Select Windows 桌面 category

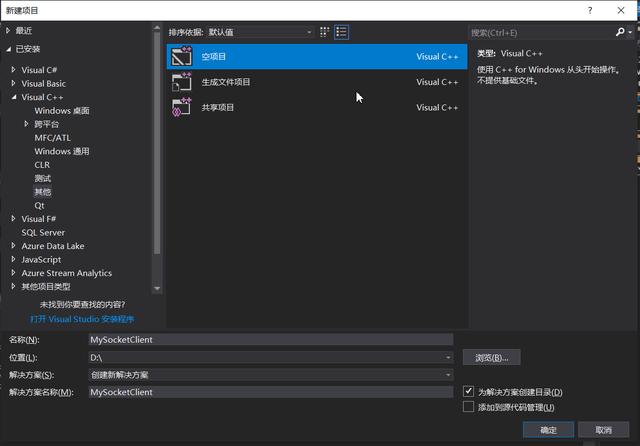(x=62, y=111)
